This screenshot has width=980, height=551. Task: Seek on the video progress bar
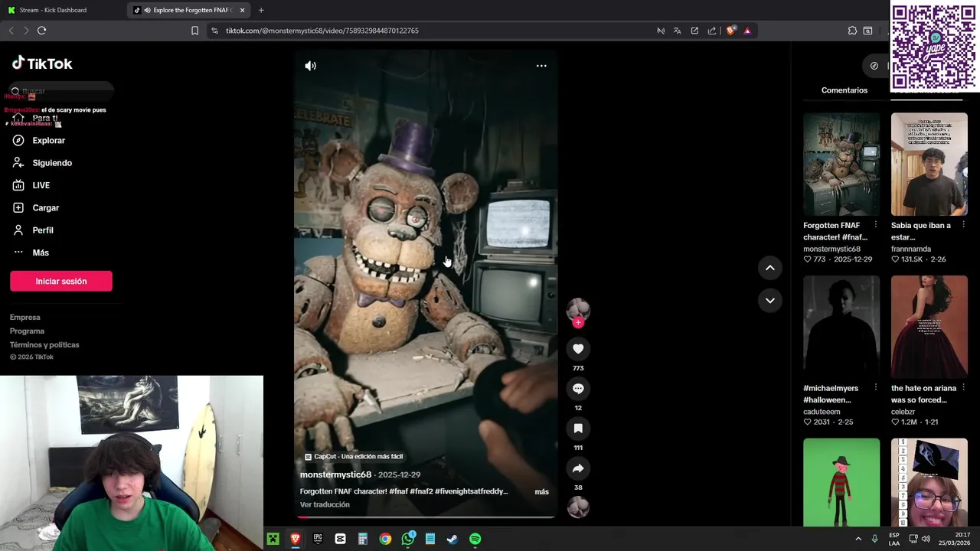(x=426, y=517)
